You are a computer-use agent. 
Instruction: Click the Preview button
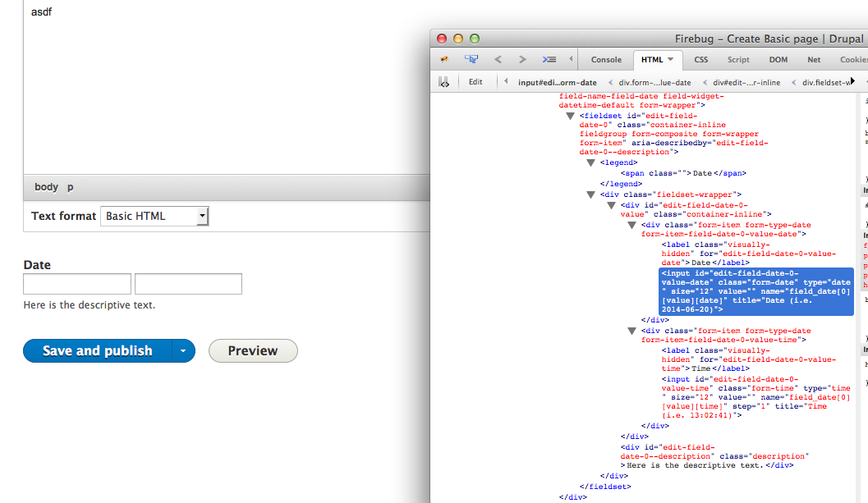253,351
